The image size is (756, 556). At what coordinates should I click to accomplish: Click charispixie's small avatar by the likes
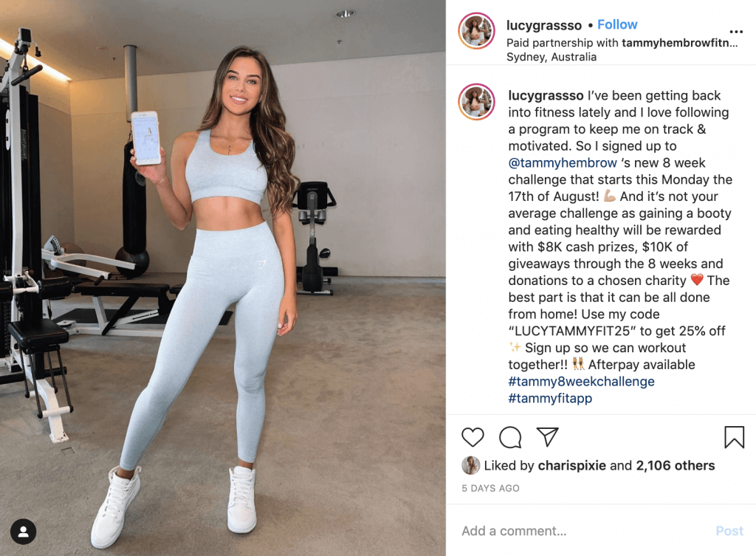click(470, 465)
